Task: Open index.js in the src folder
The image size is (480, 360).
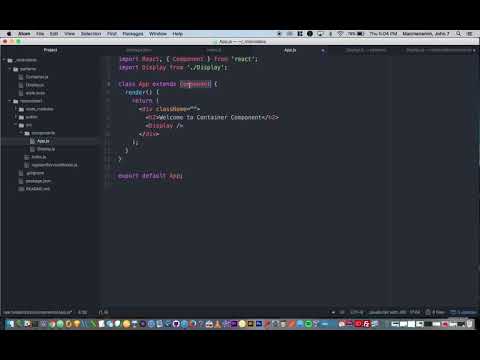Action: 39,157
